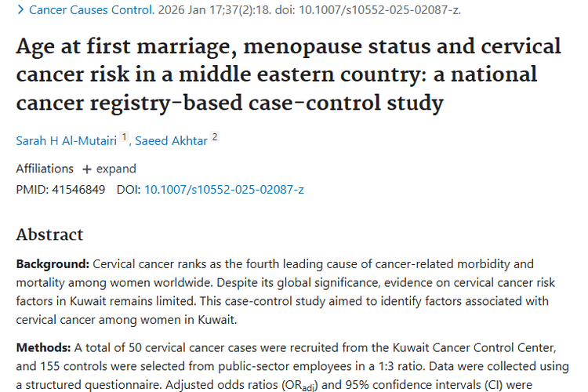The image size is (588, 392).
Task: Click affiliation superscript 2 after Akhtar
Action: click(x=214, y=137)
